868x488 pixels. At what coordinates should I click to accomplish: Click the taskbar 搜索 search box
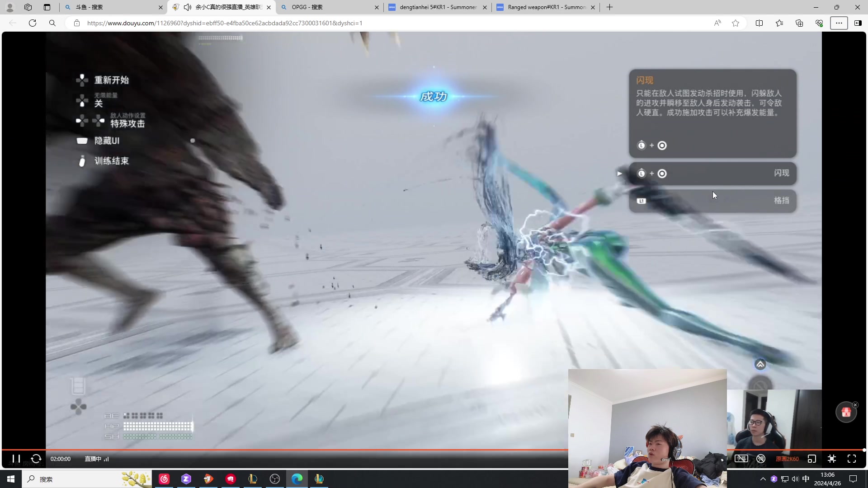tap(87, 479)
